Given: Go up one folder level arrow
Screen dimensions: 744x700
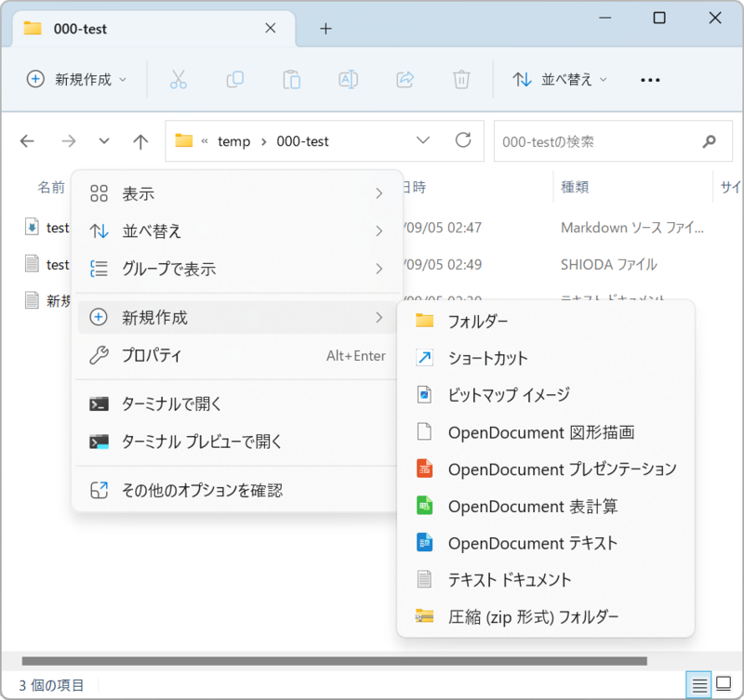Looking at the screenshot, I should 140,141.
